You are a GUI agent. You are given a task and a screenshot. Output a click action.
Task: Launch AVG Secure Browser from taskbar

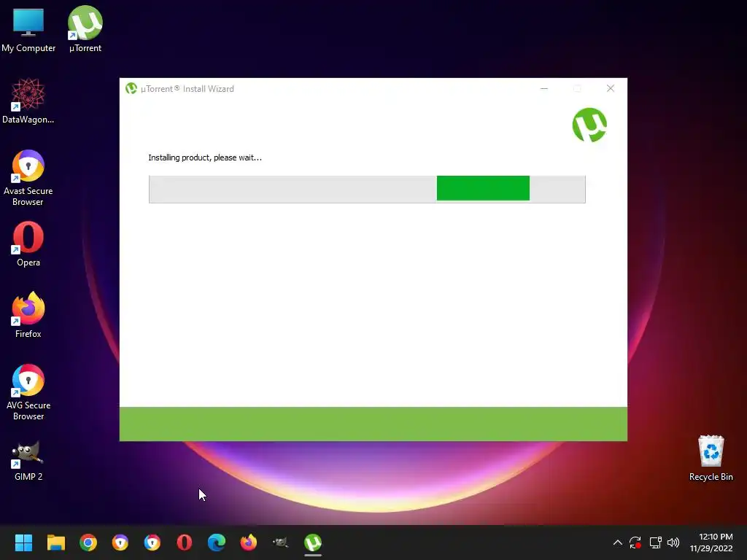pos(152,542)
